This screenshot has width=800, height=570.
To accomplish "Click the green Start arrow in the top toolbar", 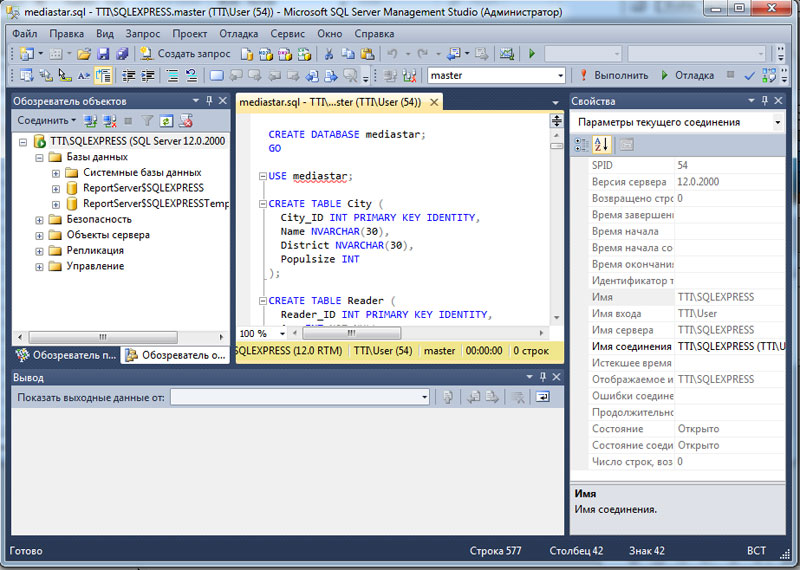I will point(532,54).
